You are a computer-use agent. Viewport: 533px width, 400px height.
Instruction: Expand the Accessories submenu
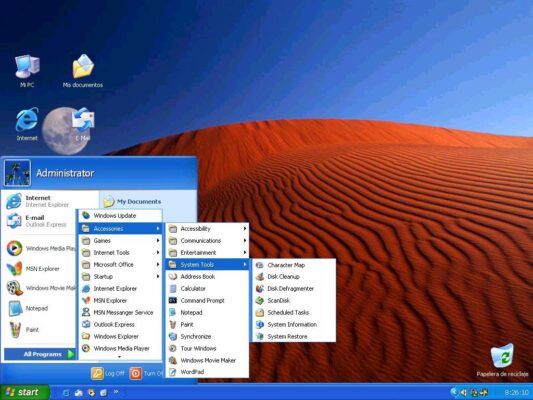click(120, 228)
